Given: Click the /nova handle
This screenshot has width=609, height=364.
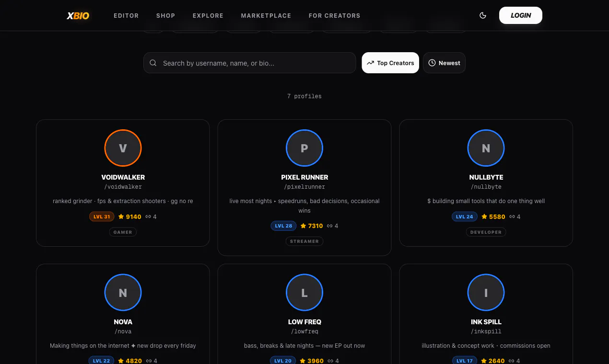Looking at the screenshot, I should tap(123, 331).
